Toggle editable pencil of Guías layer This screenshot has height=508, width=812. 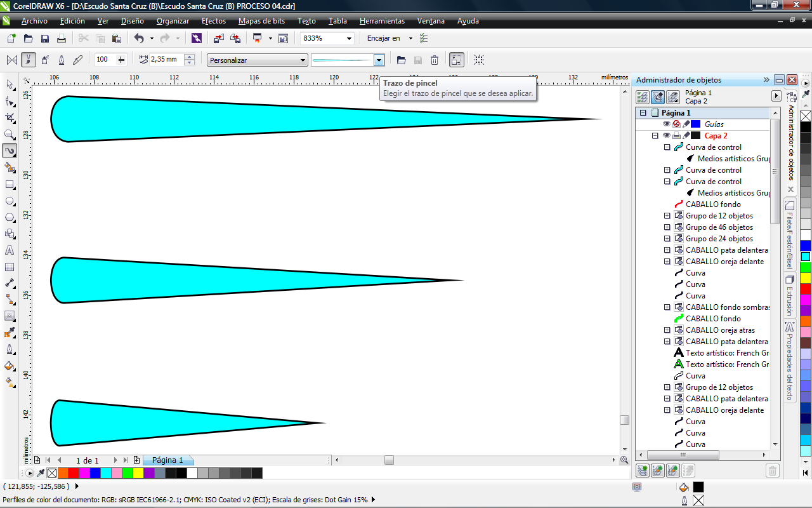tap(686, 124)
